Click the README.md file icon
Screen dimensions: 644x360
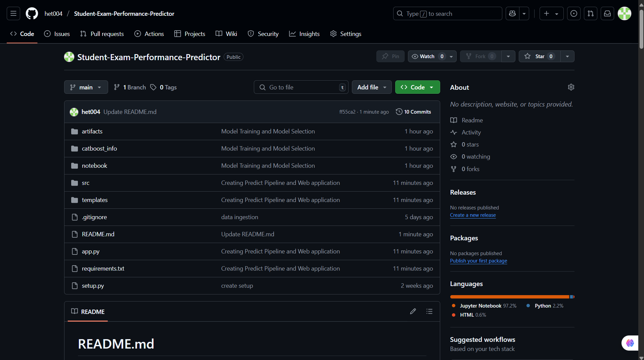(75, 234)
